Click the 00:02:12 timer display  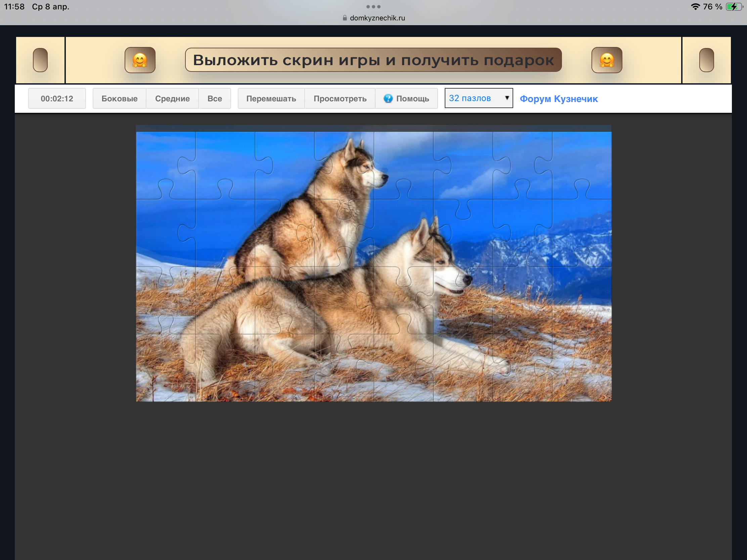(x=57, y=99)
